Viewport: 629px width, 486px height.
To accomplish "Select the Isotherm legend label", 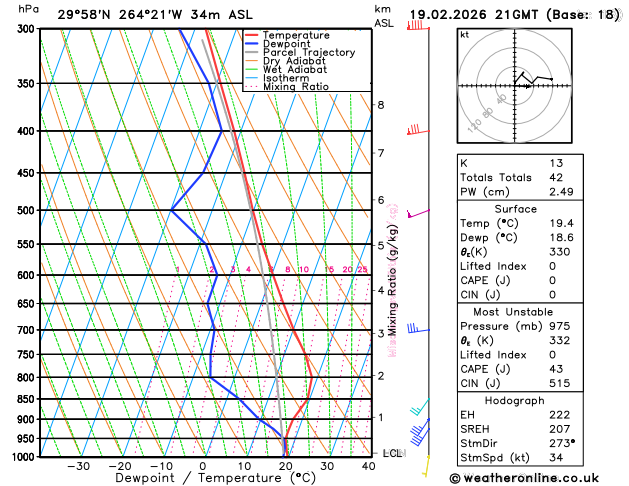I will [286, 78].
